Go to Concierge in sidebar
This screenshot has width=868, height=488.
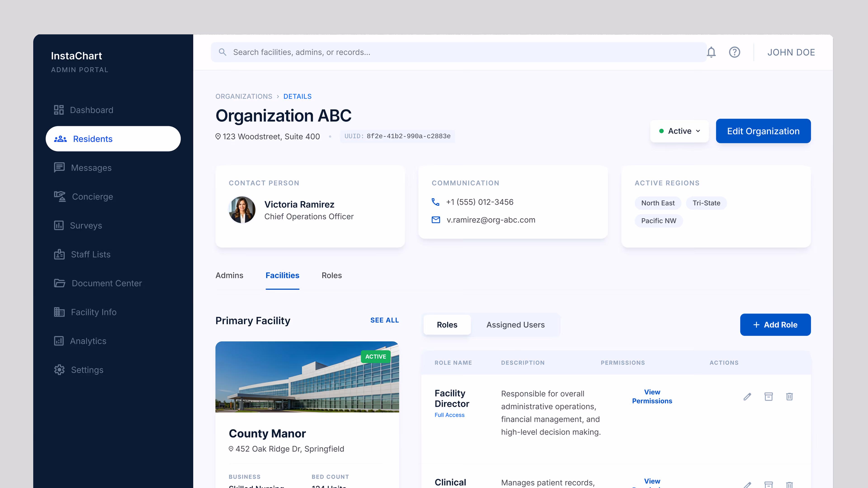[92, 196]
